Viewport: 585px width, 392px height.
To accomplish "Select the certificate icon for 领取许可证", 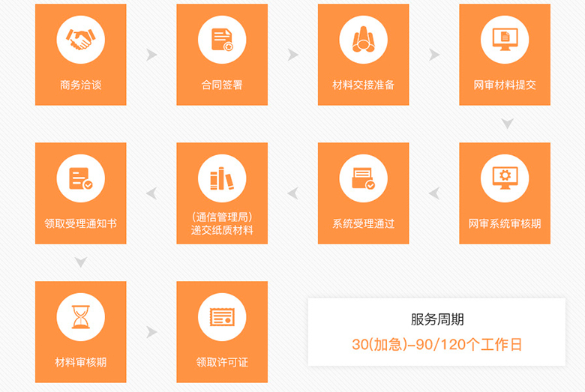I will coord(222,317).
